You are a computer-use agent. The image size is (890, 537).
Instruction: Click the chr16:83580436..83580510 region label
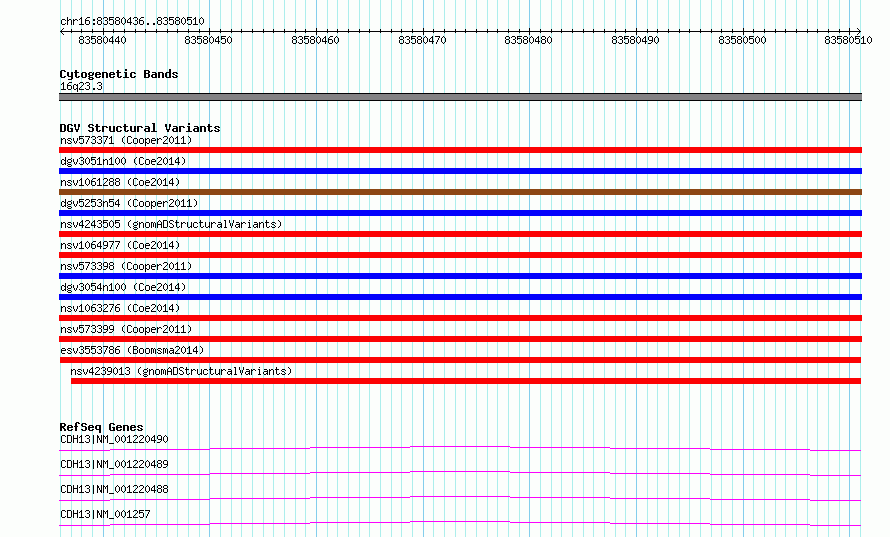click(132, 21)
